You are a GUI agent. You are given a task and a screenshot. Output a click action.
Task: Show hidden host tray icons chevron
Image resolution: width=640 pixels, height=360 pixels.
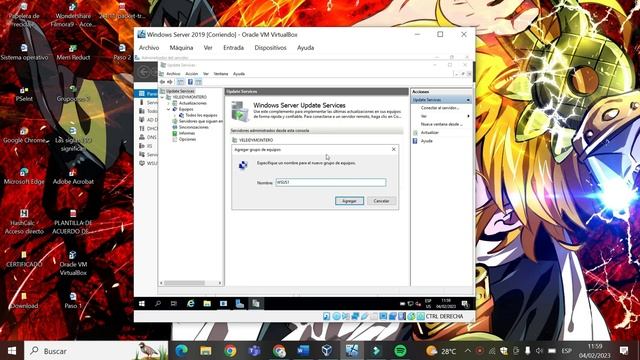tap(468, 351)
